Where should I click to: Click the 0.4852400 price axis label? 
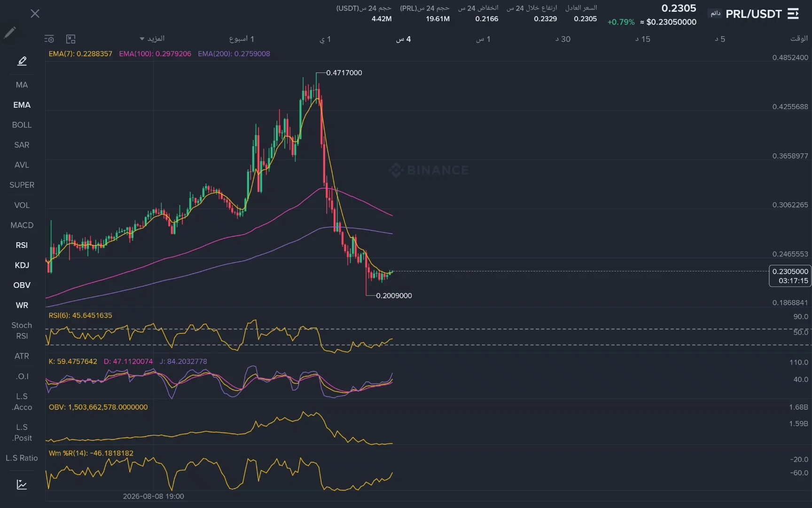(x=790, y=57)
